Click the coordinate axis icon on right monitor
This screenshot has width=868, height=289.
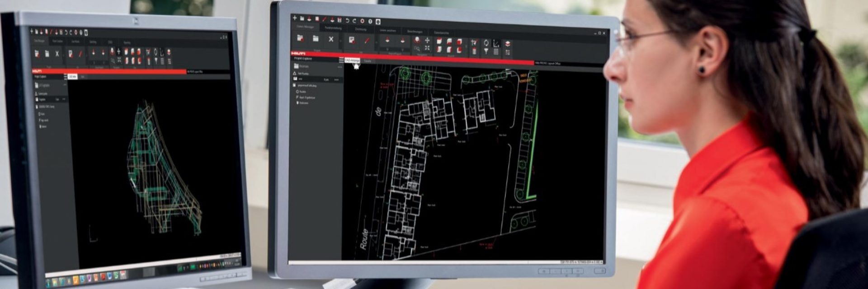click(496, 43)
